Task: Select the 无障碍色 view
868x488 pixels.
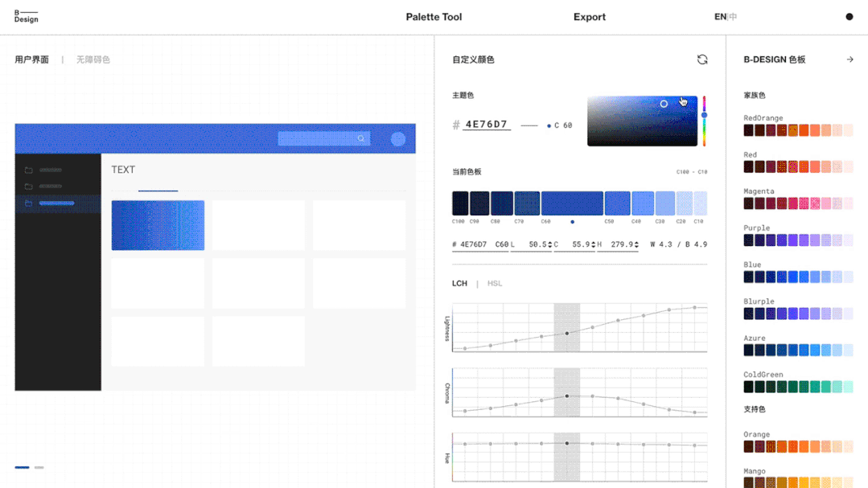Action: pos(93,59)
